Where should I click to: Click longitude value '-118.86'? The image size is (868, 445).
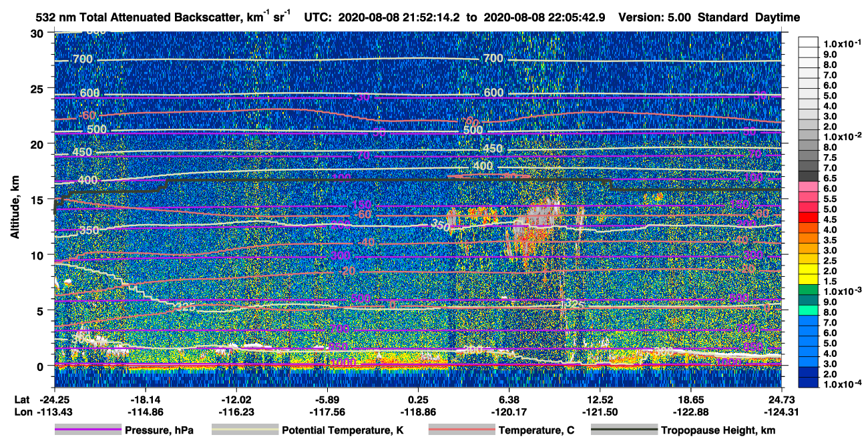[419, 412]
